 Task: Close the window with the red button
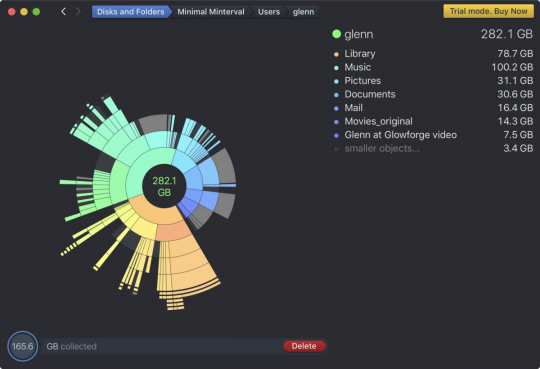coord(11,12)
